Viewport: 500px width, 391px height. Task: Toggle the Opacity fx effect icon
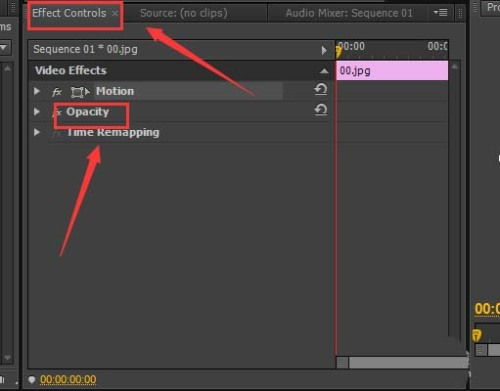tap(57, 113)
